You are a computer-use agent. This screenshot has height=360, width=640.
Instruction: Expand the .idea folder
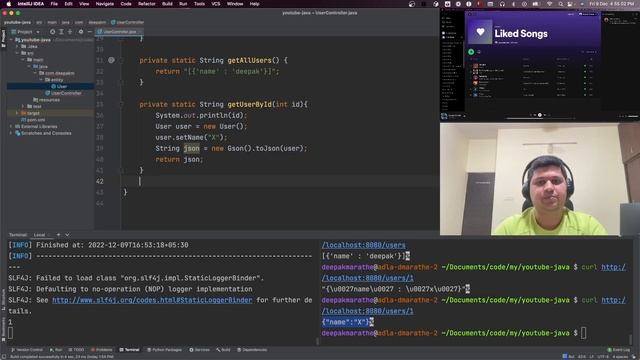pos(17,46)
